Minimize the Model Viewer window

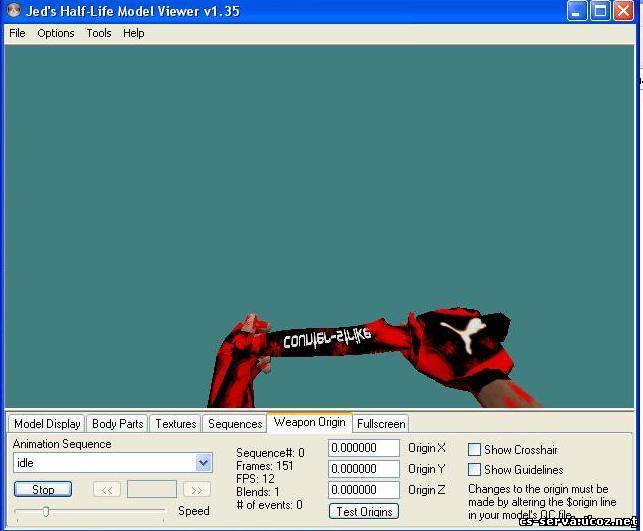(577, 11)
